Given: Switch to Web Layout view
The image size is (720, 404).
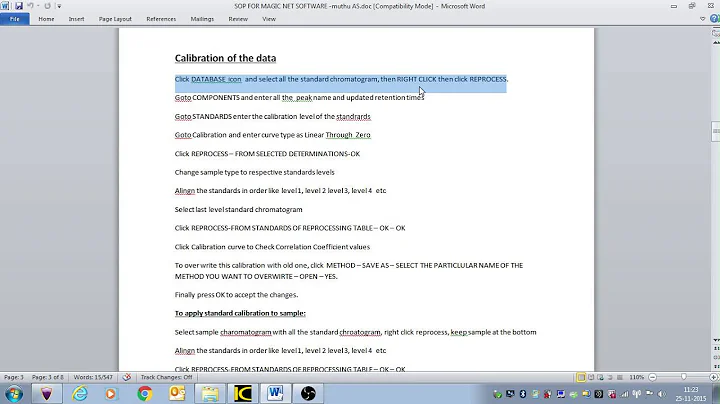Looking at the screenshot, I should [601, 377].
